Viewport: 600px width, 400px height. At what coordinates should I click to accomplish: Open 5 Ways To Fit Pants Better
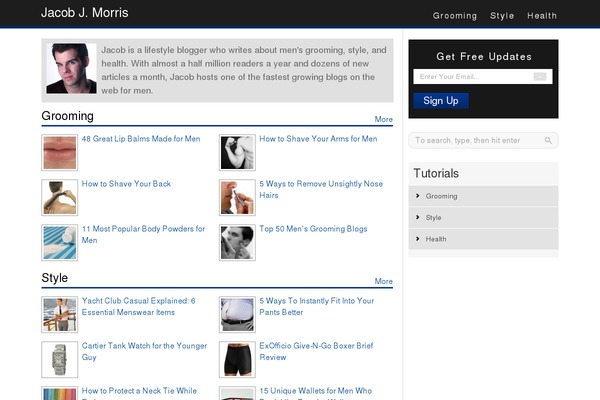point(316,306)
